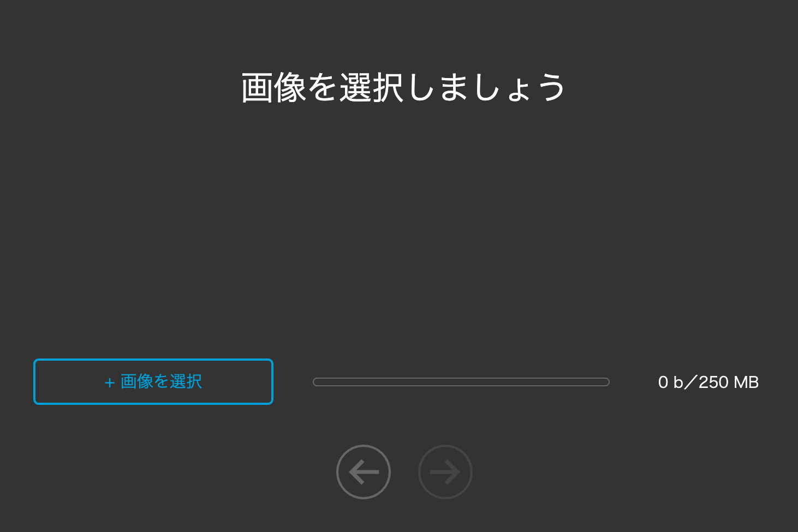798x532 pixels.
Task: Click the 250 MB limit text
Action: tap(729, 382)
